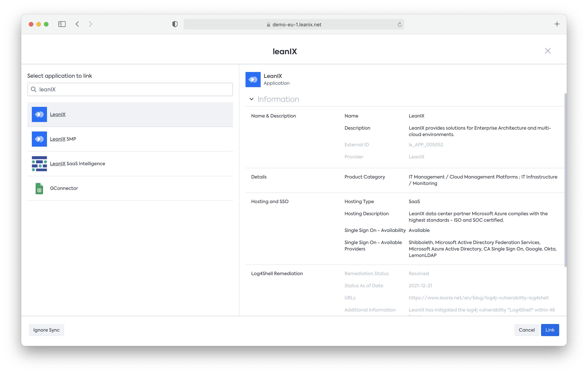Select LeanIX from application search results
Viewport: 588px width, 374px height.
click(x=130, y=114)
